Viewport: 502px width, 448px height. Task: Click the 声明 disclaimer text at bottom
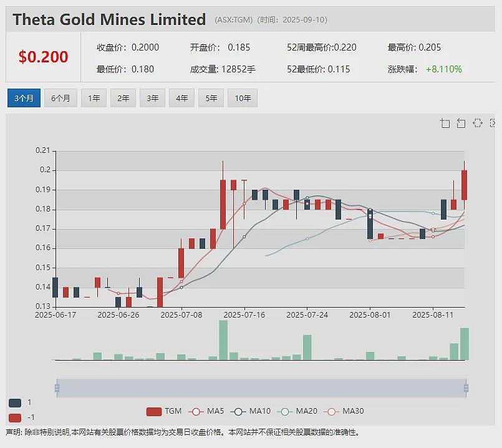pyautogui.click(x=183, y=432)
